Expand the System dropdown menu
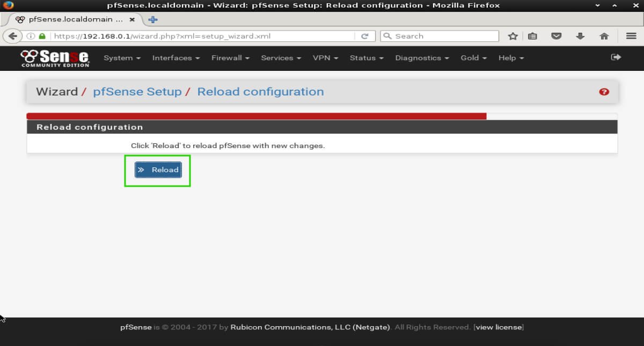The image size is (644, 346). 122,58
